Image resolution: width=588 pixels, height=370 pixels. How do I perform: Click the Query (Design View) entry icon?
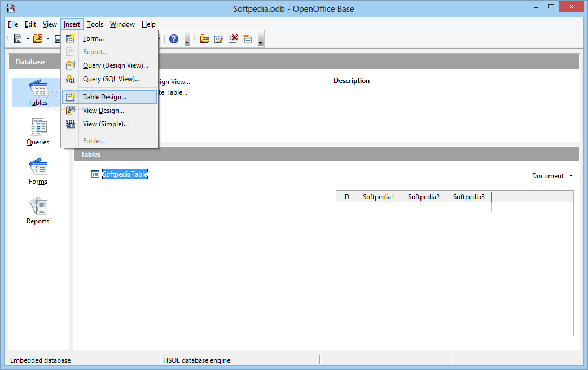tap(70, 65)
